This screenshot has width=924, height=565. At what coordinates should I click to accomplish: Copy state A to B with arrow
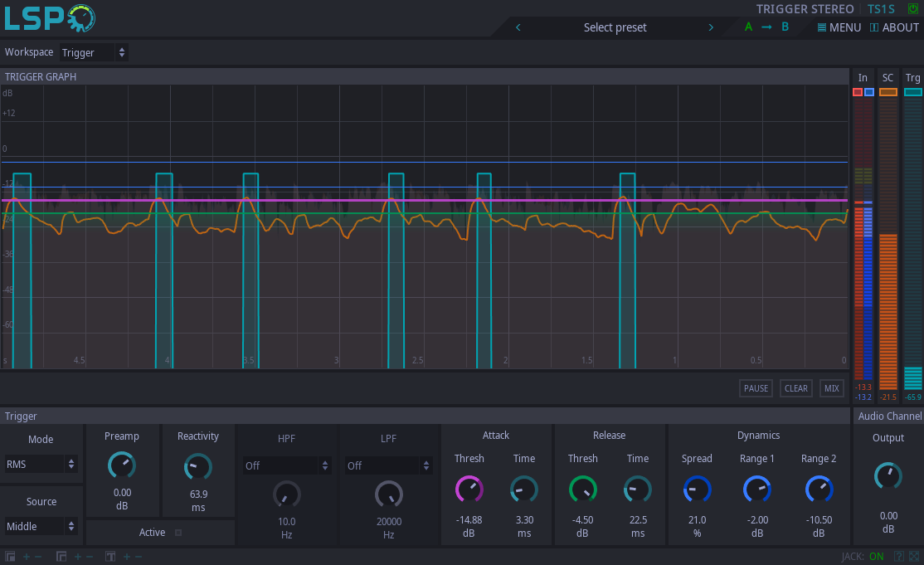pyautogui.click(x=766, y=27)
